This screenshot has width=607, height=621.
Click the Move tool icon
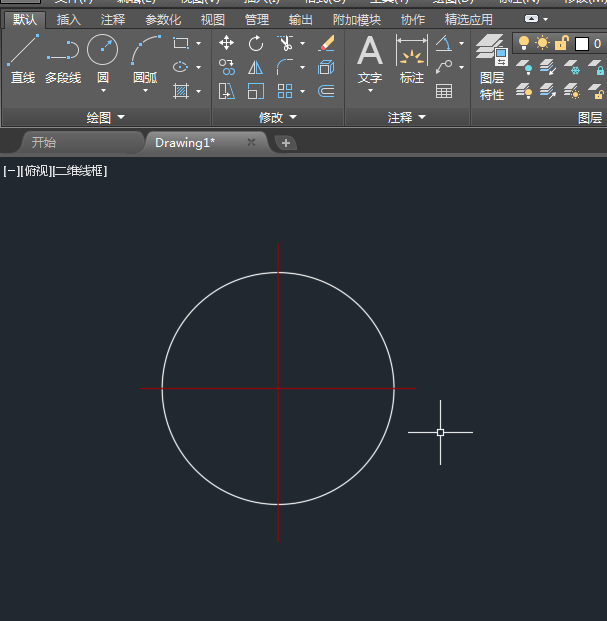[227, 43]
